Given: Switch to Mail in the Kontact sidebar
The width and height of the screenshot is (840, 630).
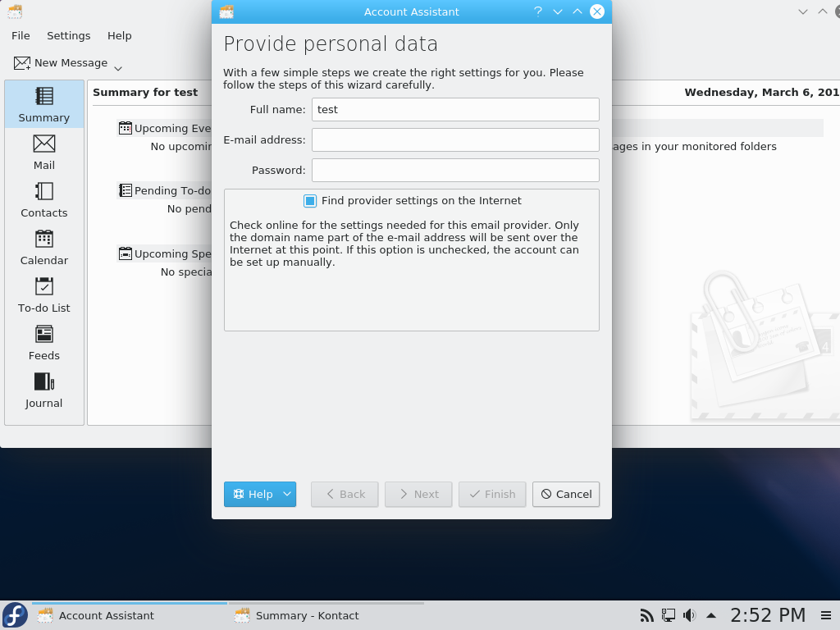Looking at the screenshot, I should (44, 152).
